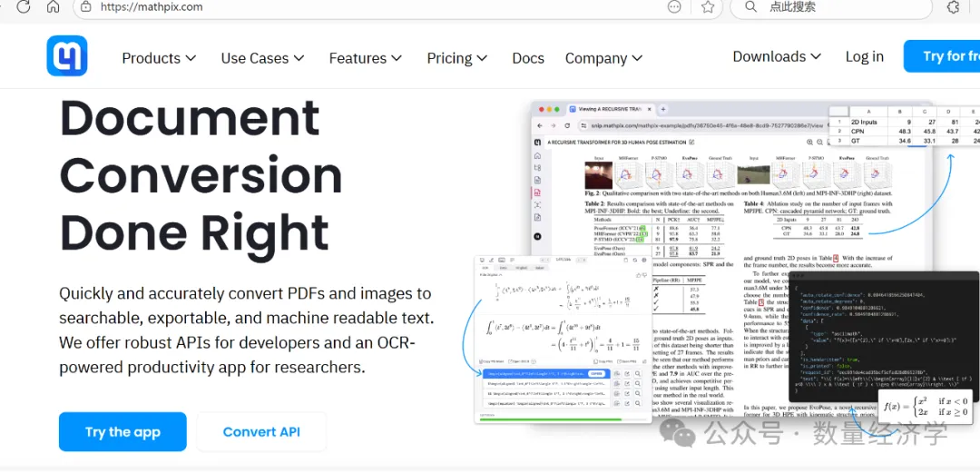Click the mathpix.com URL address field
The width and height of the screenshot is (980, 473).
click(x=363, y=6)
